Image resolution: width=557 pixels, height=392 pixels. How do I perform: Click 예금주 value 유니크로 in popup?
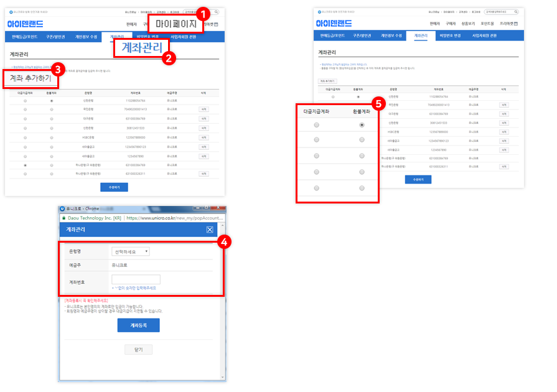point(119,265)
